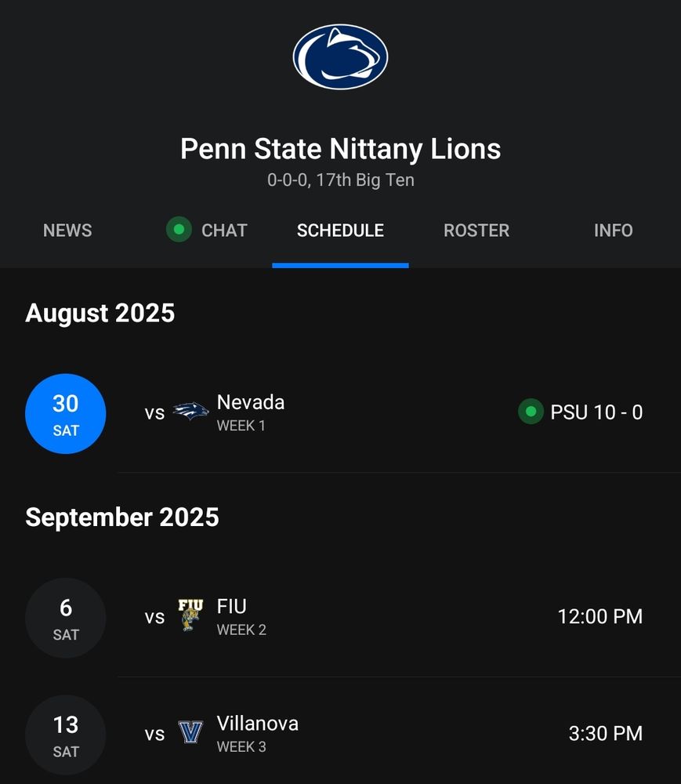Tap the Villanova V logo
681x784 pixels.
pyautogui.click(x=190, y=732)
